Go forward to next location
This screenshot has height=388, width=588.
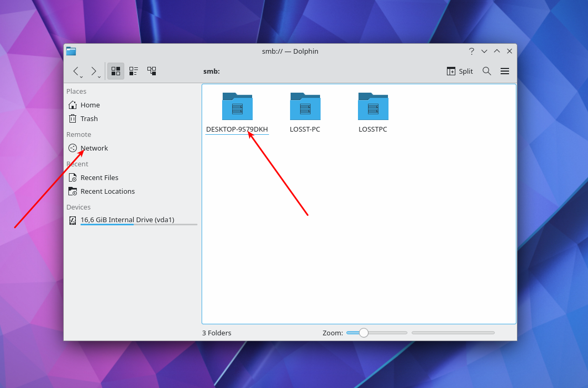[94, 71]
